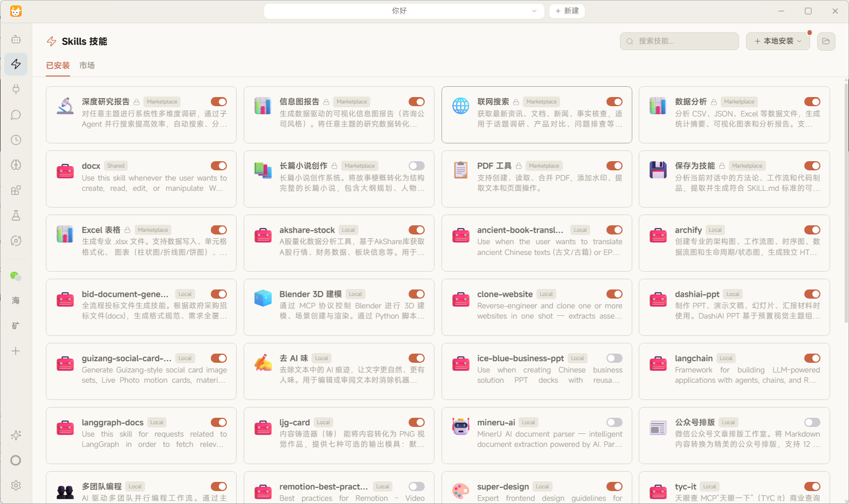Click the 新建 button
849x504 pixels.
coord(567,11)
